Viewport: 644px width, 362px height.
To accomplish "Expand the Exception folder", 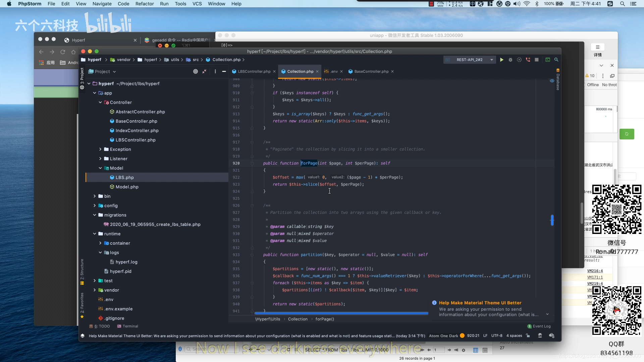I will tap(100, 149).
